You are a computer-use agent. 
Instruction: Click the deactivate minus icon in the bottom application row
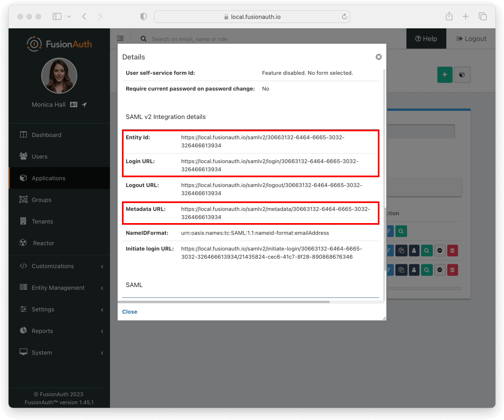pos(440,270)
